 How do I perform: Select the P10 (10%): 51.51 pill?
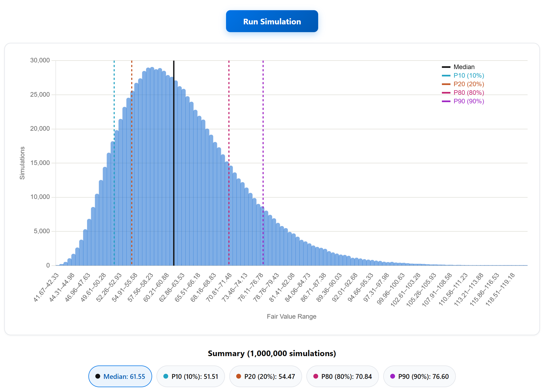click(191, 376)
